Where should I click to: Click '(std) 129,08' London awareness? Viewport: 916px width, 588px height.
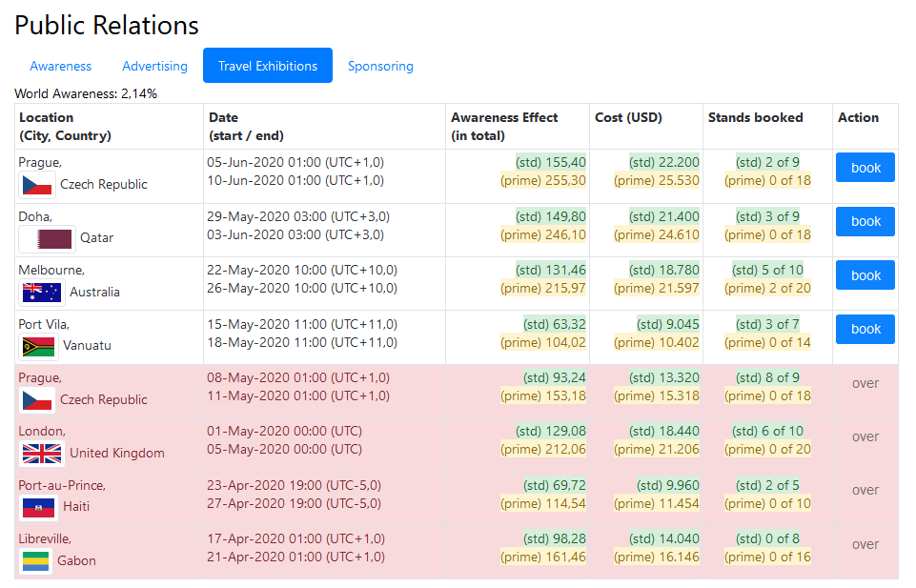550,431
